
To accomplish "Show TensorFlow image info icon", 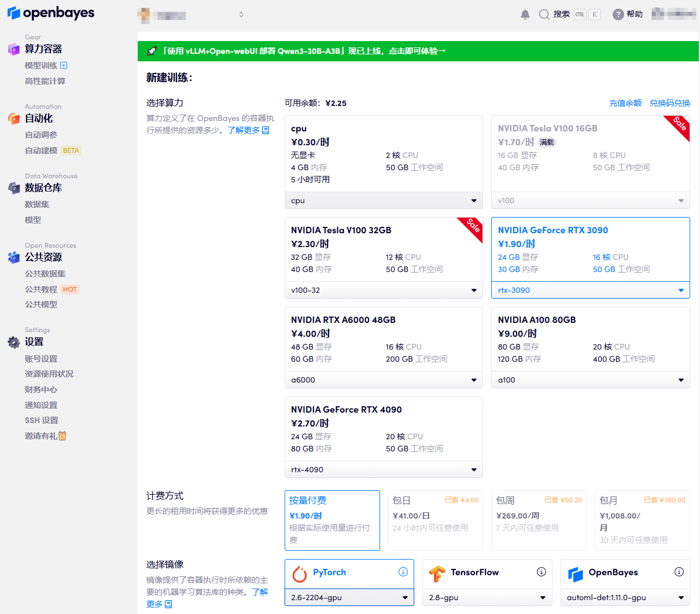I will point(541,572).
